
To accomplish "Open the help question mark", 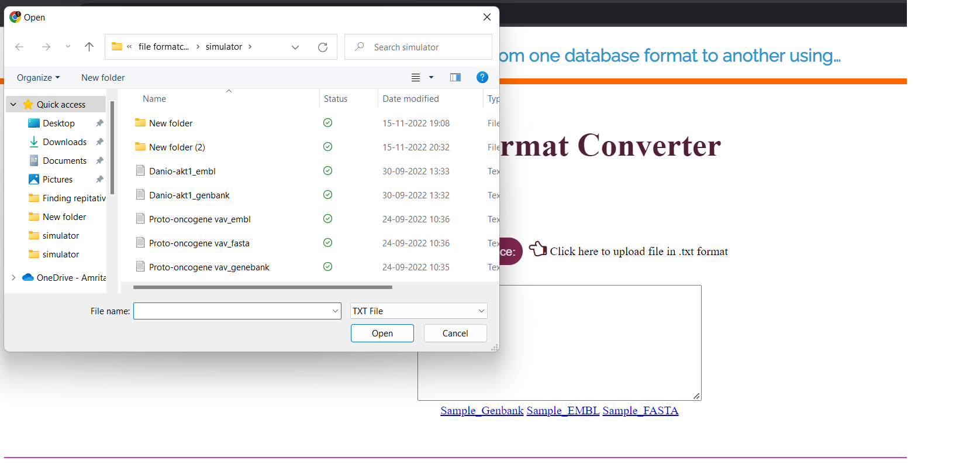I will click(482, 77).
